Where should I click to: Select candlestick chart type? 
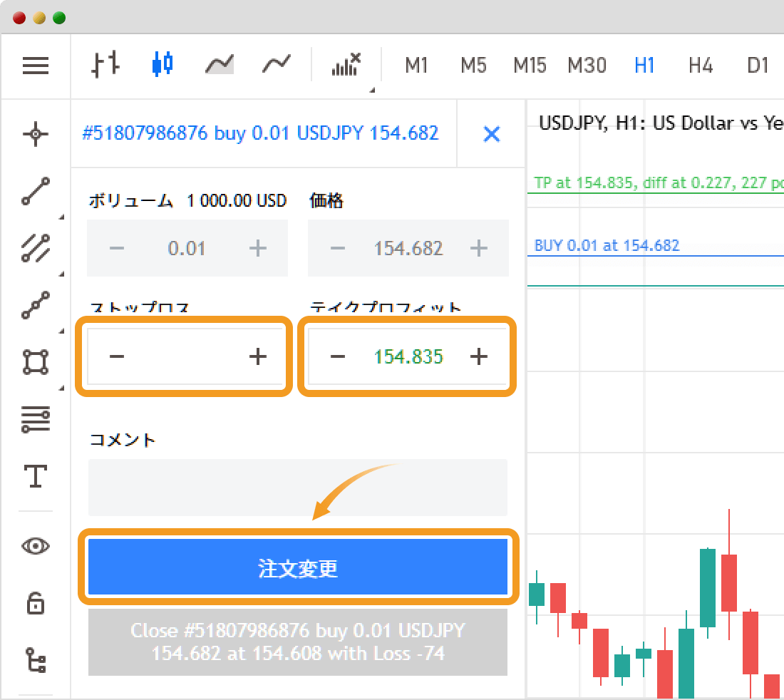pos(163,64)
